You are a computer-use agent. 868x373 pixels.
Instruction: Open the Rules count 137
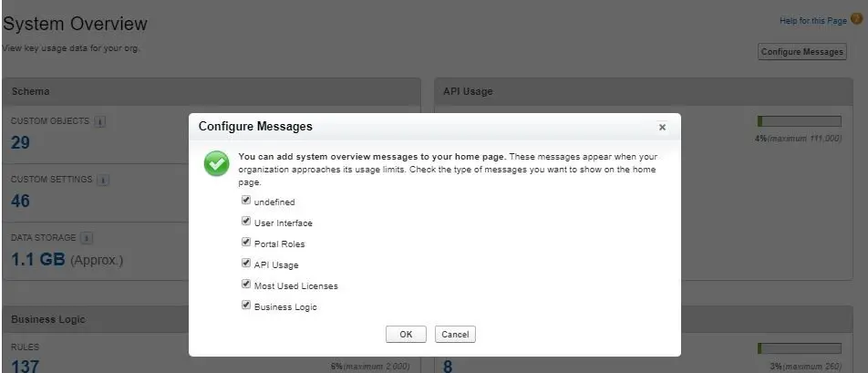click(25, 366)
